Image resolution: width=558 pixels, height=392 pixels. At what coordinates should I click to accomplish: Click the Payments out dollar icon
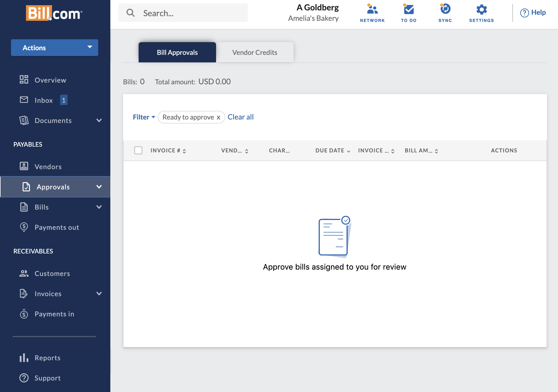(24, 227)
